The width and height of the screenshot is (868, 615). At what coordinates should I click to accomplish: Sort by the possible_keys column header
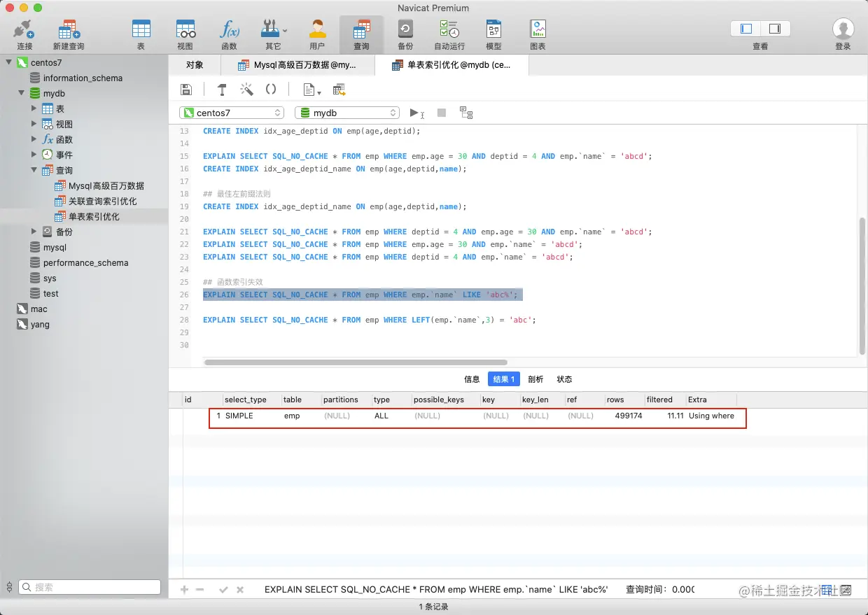click(445, 400)
